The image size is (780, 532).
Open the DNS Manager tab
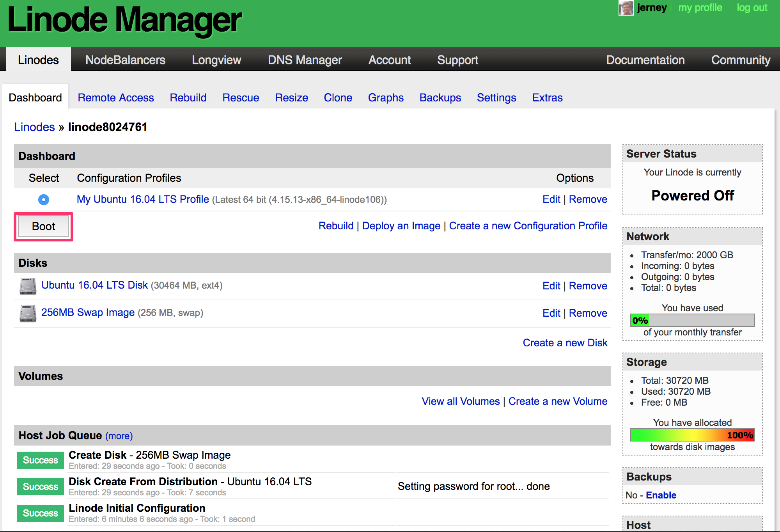pos(305,60)
